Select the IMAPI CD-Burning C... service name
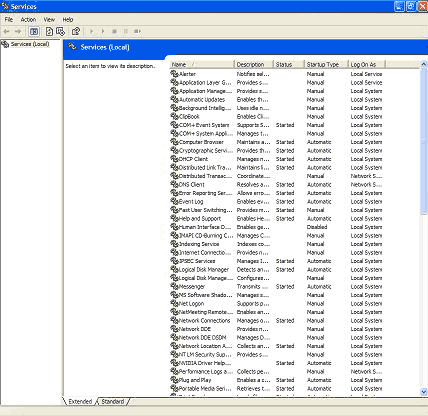 tap(206, 235)
